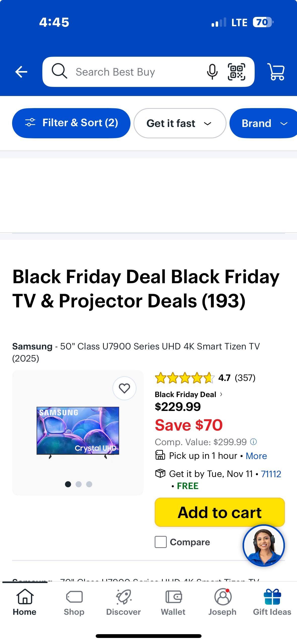This screenshot has width=297, height=644.
Task: Open the shopping cart
Action: click(x=276, y=72)
